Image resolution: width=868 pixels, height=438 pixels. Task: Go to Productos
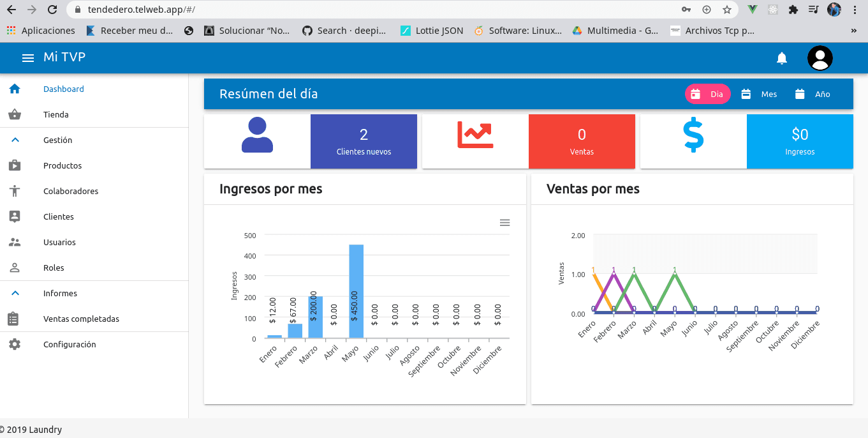click(94, 165)
